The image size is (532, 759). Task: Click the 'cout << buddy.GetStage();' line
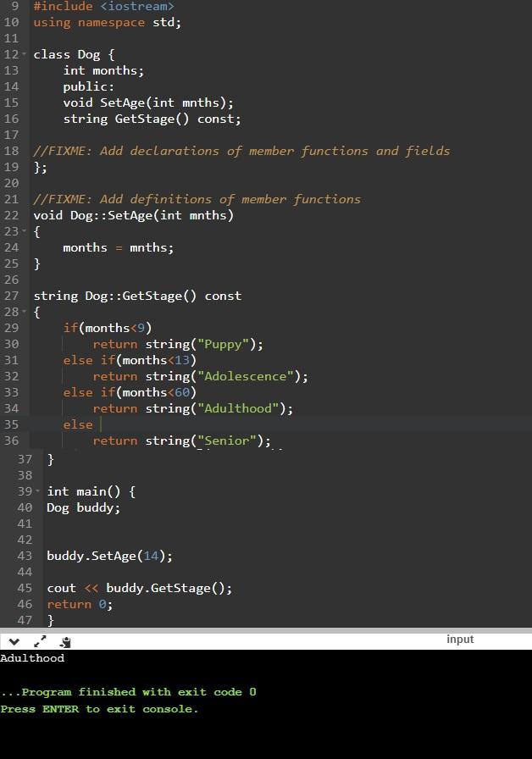pyautogui.click(x=140, y=588)
